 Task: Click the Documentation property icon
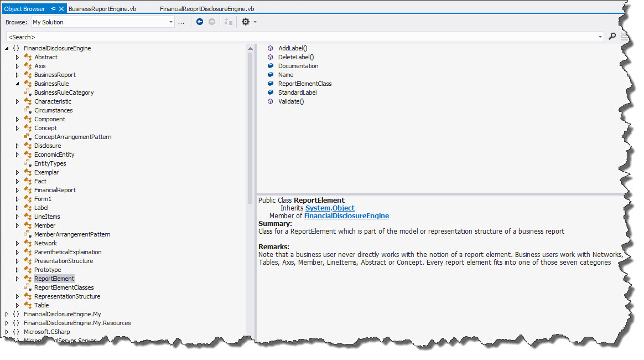click(270, 66)
